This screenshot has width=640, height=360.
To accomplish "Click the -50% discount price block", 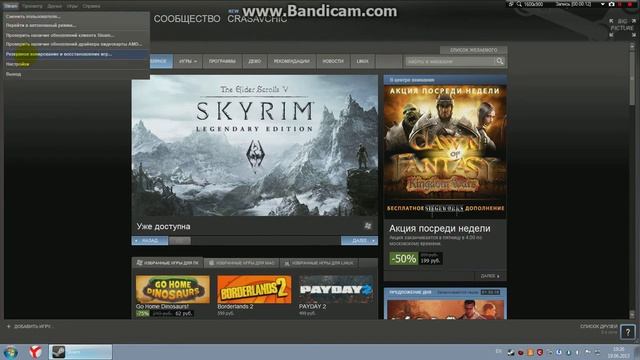I will pyautogui.click(x=416, y=258).
